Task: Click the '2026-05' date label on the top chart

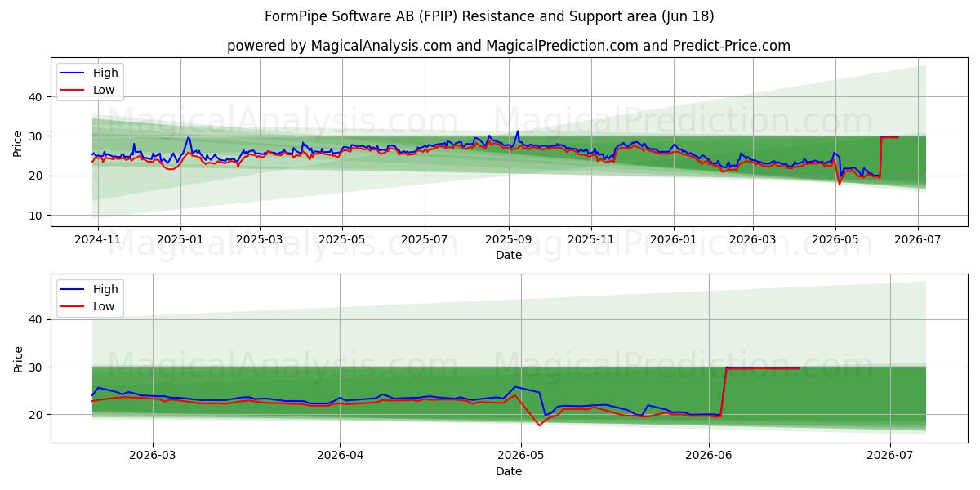Action: coord(835,241)
